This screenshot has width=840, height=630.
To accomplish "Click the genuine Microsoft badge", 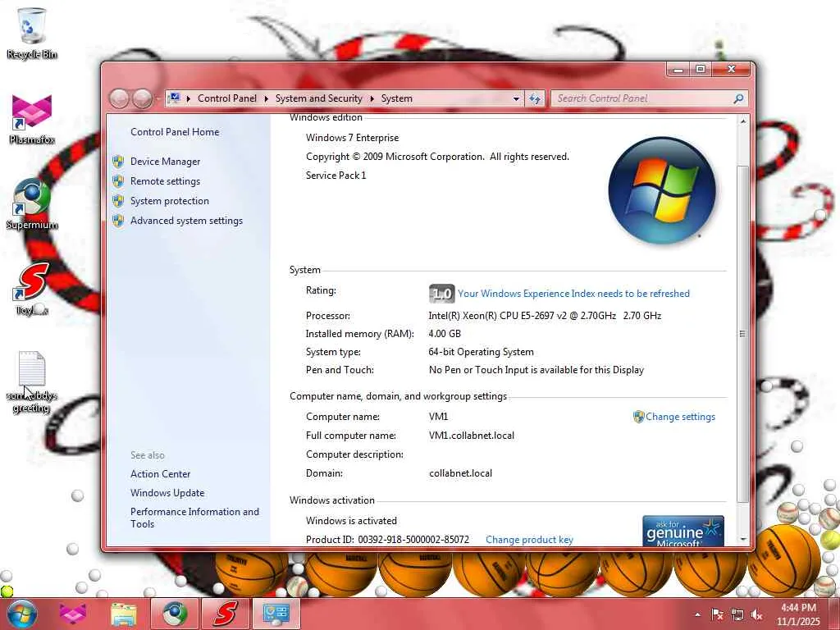I will coord(683,531).
